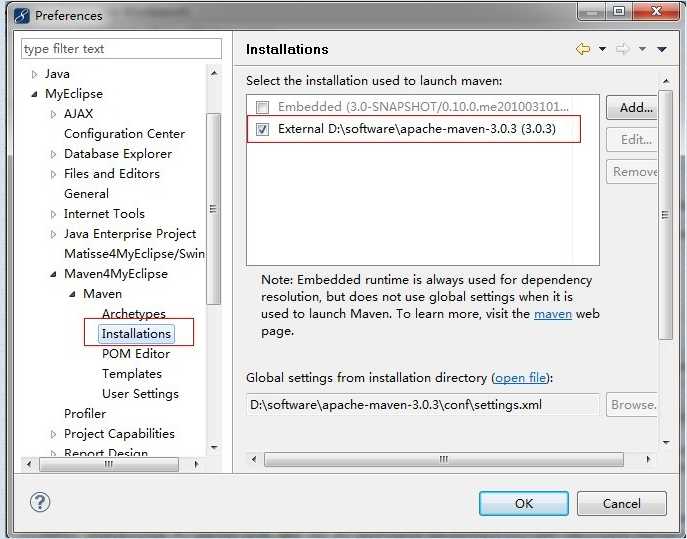The image size is (687, 539).
Task: Open the Archetypes preference page
Action: point(134,313)
